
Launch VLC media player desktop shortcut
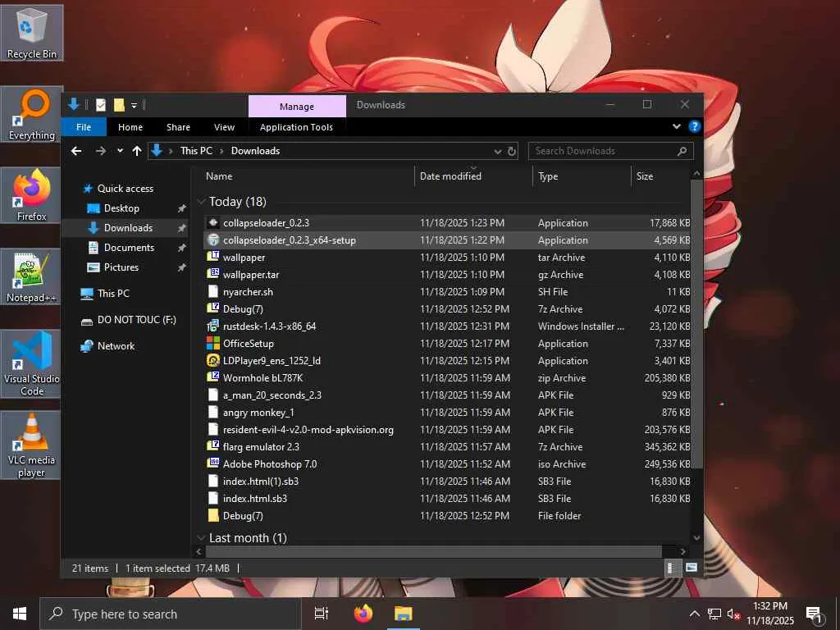[x=32, y=445]
